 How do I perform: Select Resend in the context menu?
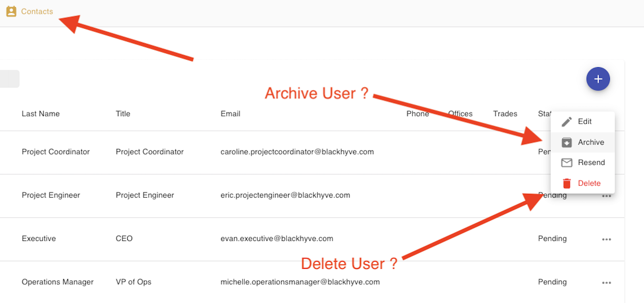coord(583,163)
